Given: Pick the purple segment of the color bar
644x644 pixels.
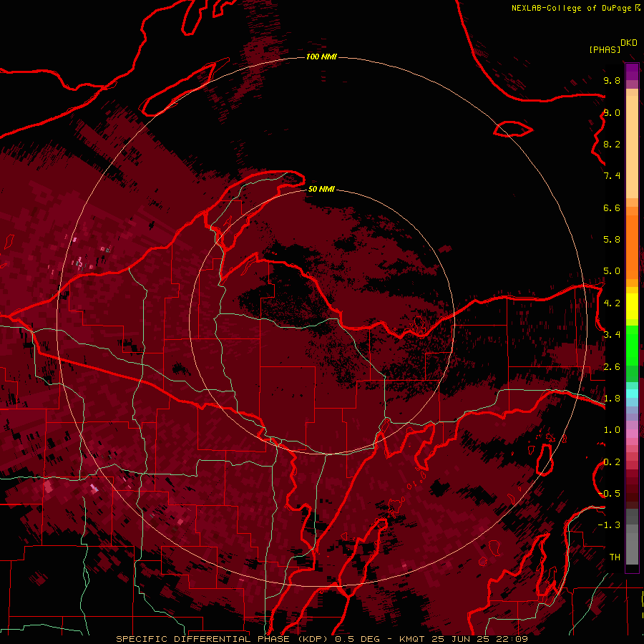Looking at the screenshot, I should pyautogui.click(x=632, y=72).
